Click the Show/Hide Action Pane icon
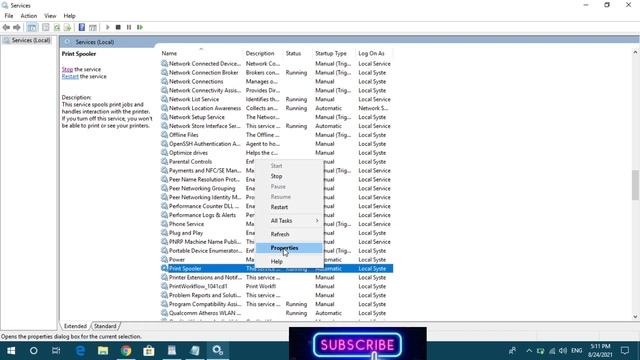Image resolution: width=640 pixels, height=360 pixels. 93,27
